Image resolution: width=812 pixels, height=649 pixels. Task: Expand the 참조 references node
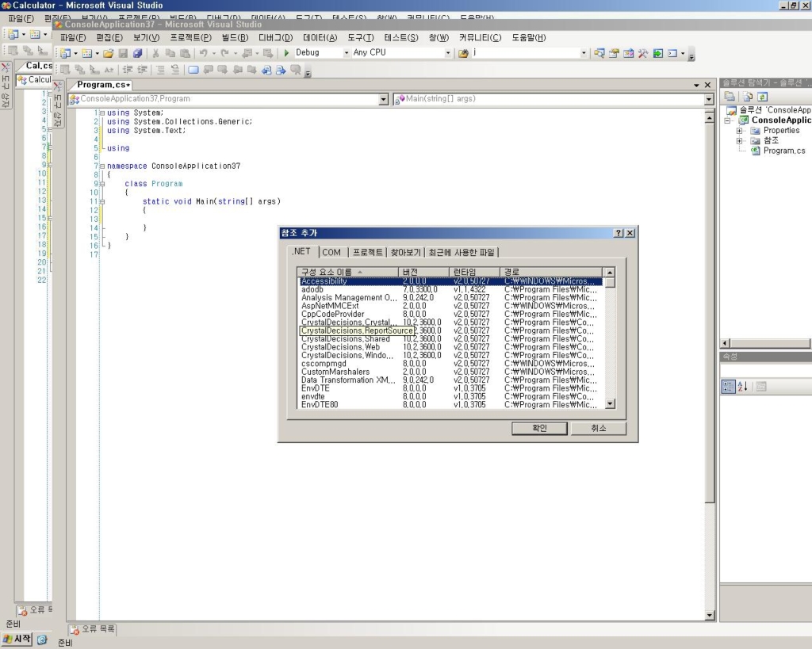[x=740, y=141]
